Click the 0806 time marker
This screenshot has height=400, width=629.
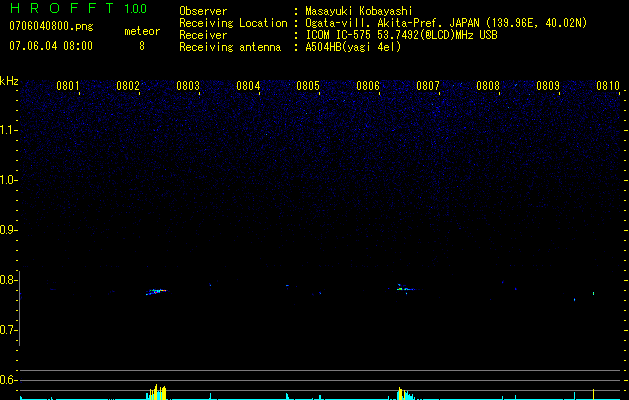point(367,85)
